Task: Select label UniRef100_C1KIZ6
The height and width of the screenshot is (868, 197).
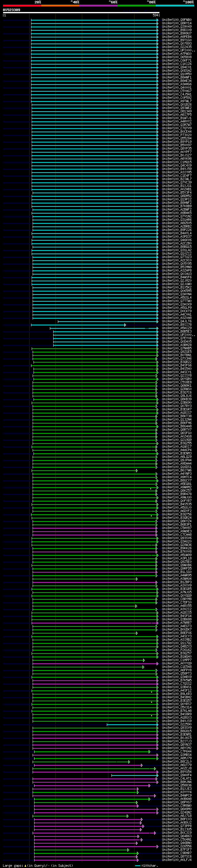Action: [x=177, y=64]
